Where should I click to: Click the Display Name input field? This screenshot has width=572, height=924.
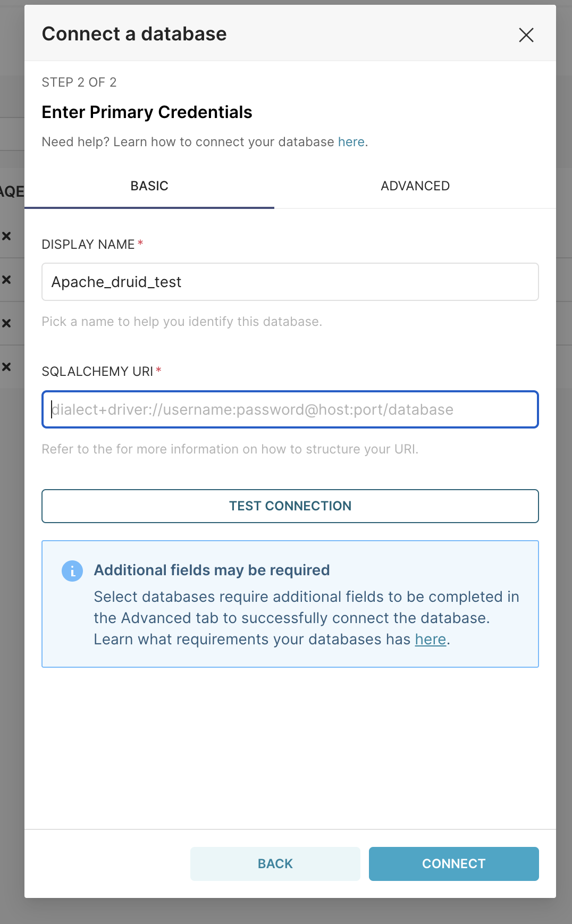(290, 282)
